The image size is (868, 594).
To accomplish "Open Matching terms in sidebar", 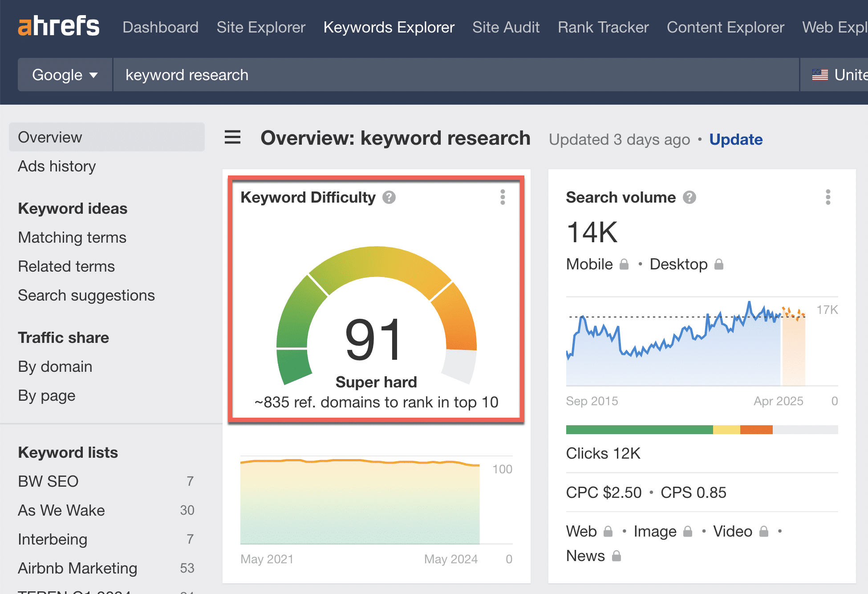I will (x=72, y=237).
